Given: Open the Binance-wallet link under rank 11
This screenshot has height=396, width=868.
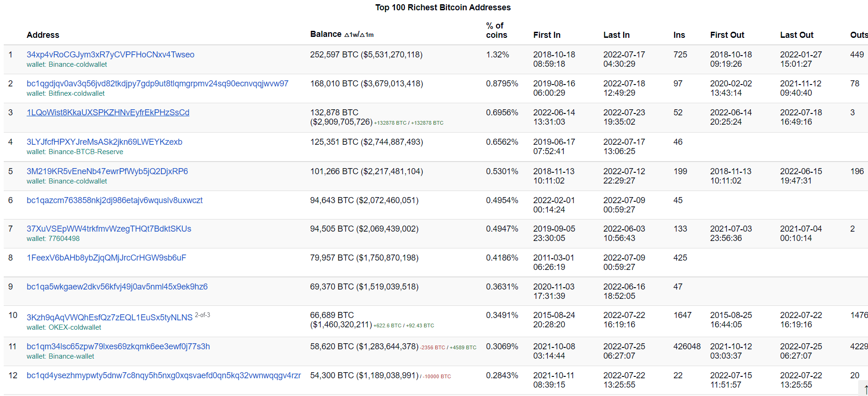Looking at the screenshot, I should click(71, 356).
